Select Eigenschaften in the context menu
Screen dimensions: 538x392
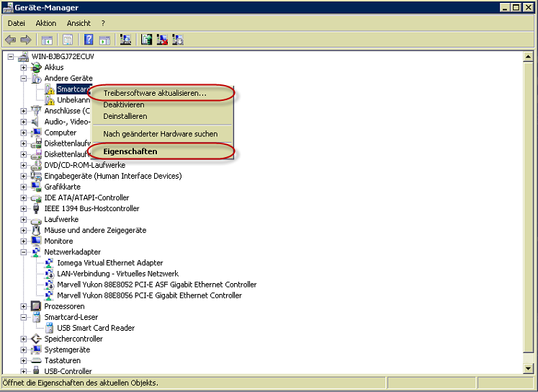(x=130, y=151)
